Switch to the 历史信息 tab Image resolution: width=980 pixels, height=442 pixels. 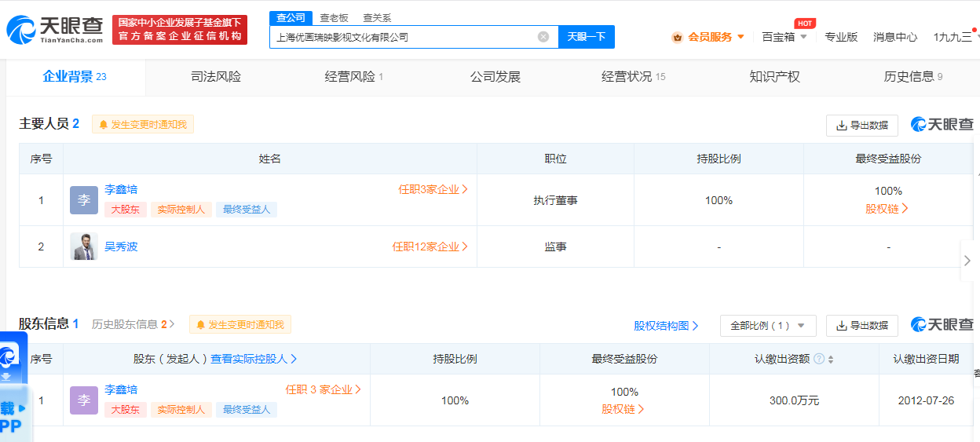click(913, 77)
